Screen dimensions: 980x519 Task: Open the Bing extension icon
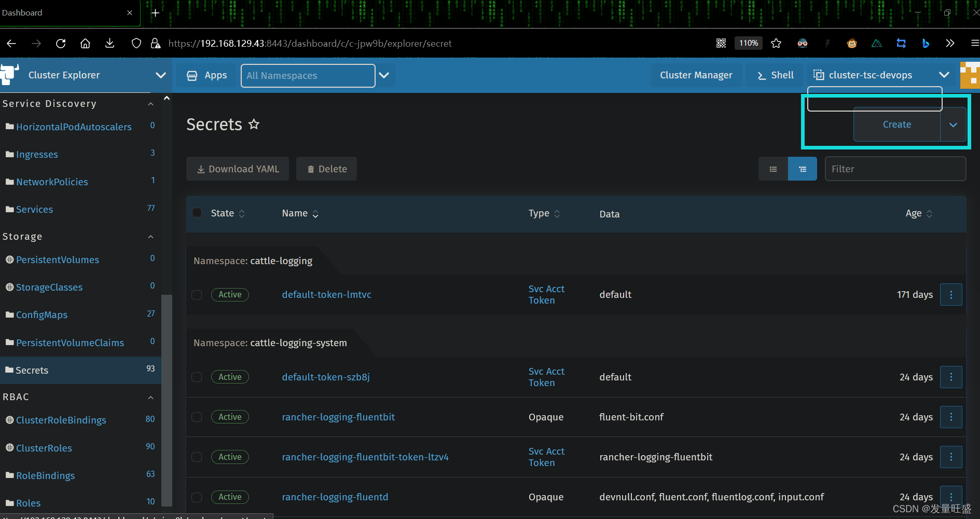click(926, 43)
